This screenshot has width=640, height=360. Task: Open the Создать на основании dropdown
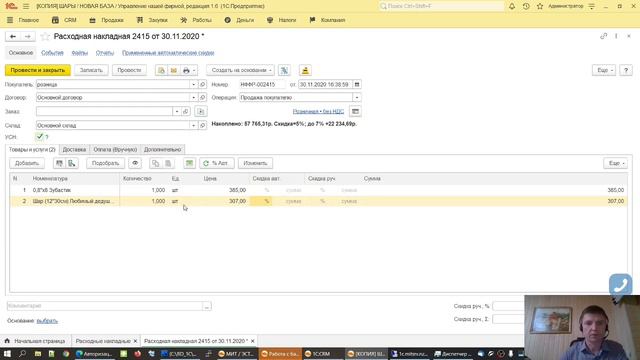coord(241,70)
